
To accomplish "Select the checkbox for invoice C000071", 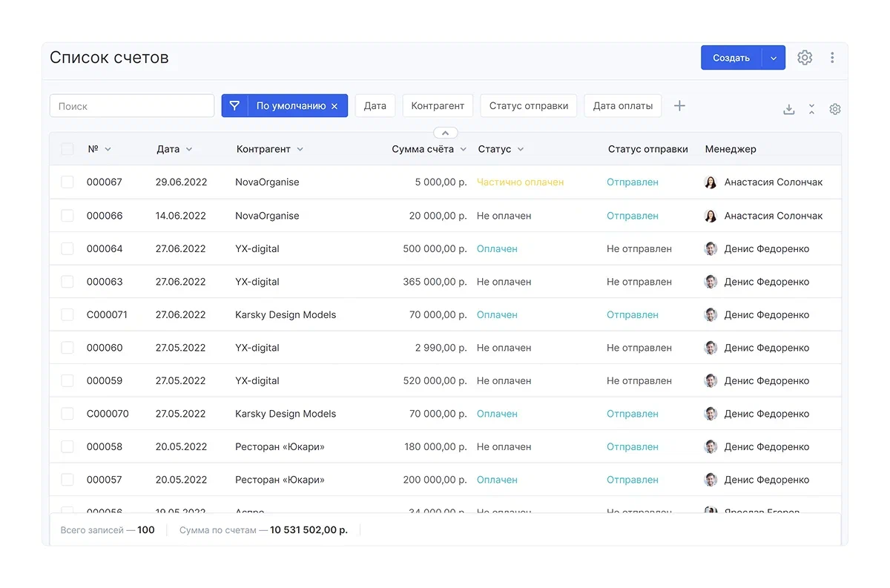I will coord(67,315).
